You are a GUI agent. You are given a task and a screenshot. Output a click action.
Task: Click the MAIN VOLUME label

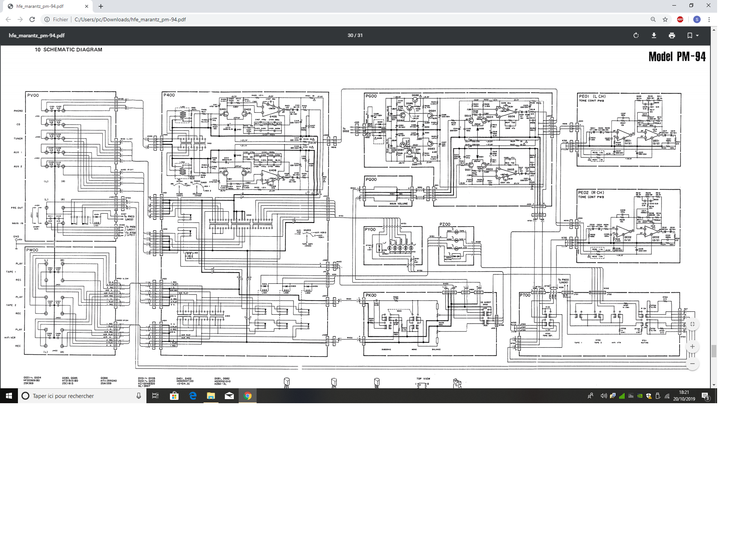(x=399, y=204)
